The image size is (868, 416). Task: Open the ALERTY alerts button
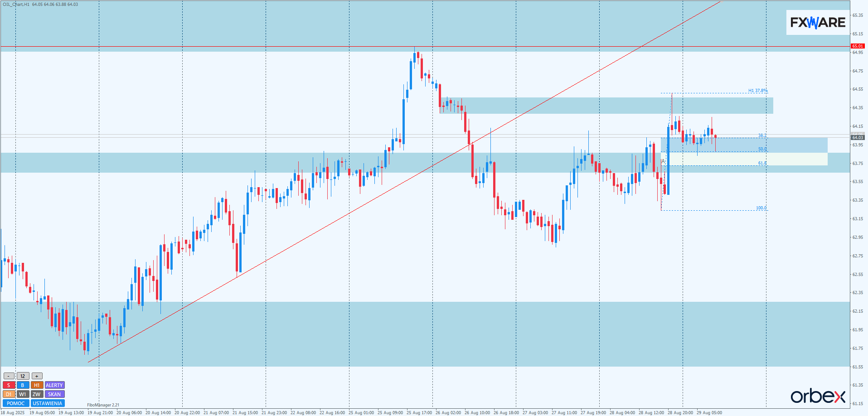tap(54, 385)
